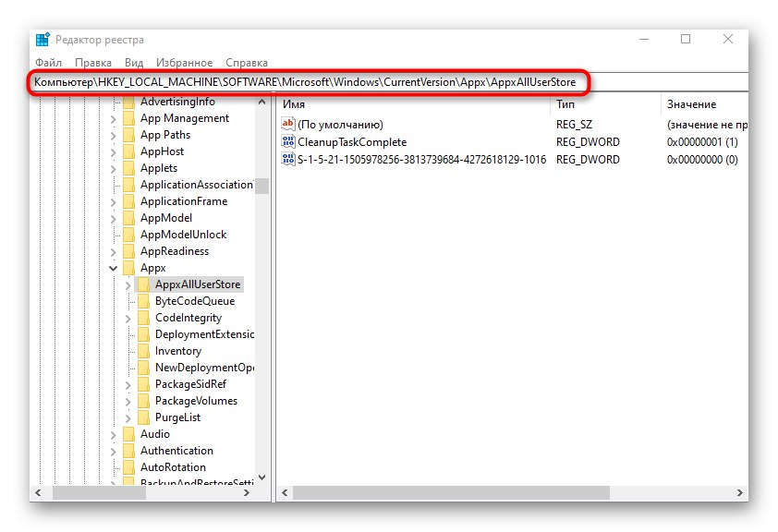
Task: Click the ByteCodeQueue folder icon
Action: (x=144, y=301)
